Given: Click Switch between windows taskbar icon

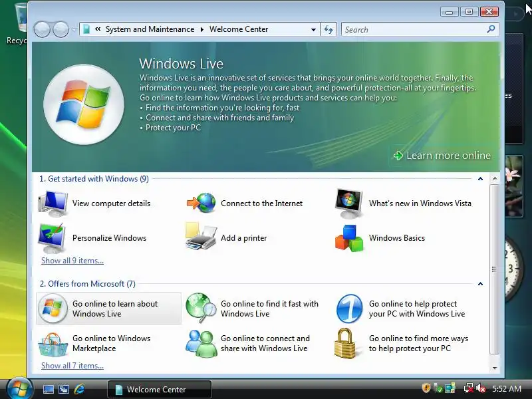Looking at the screenshot, I should [63, 389].
